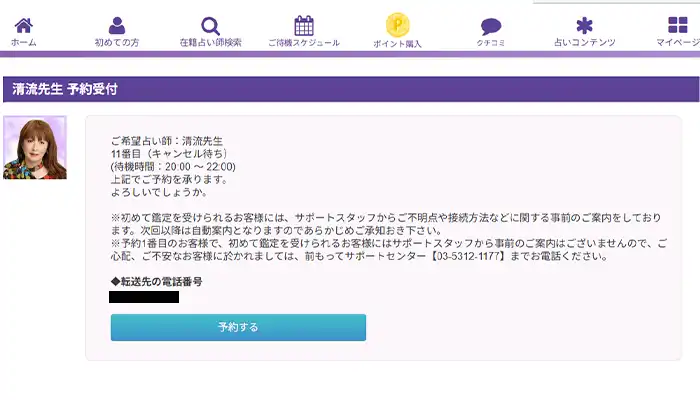Viewport: 700px width, 400px height.
Task: Open the ご待機スケジュール text label
Action: tap(304, 43)
